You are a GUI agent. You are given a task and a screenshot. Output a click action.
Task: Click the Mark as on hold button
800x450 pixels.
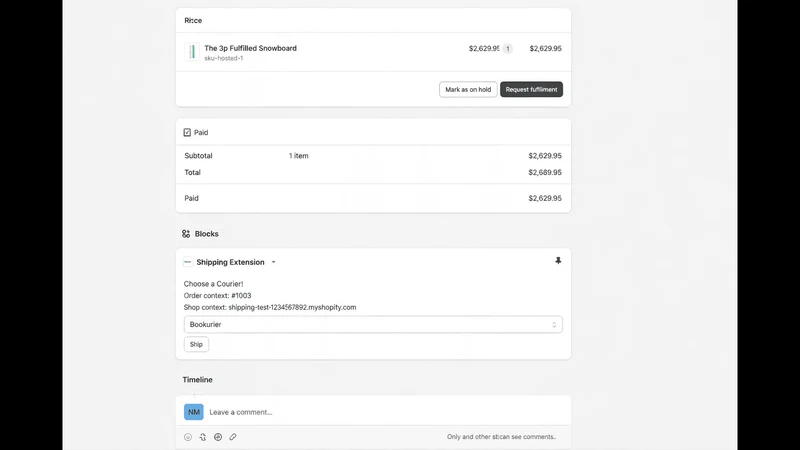point(468,89)
